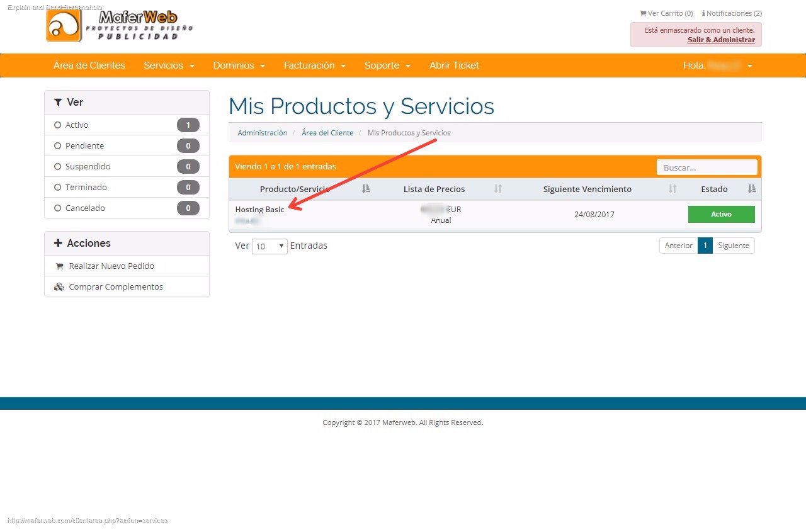The width and height of the screenshot is (806, 532).
Task: Click Salir & Administrar link
Action: tap(721, 40)
